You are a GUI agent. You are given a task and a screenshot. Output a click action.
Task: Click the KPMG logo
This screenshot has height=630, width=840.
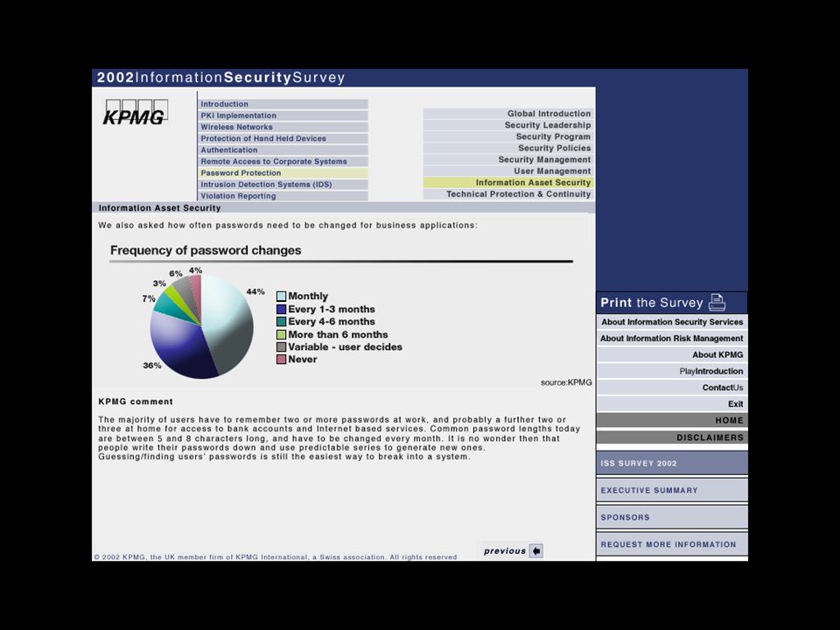click(136, 113)
